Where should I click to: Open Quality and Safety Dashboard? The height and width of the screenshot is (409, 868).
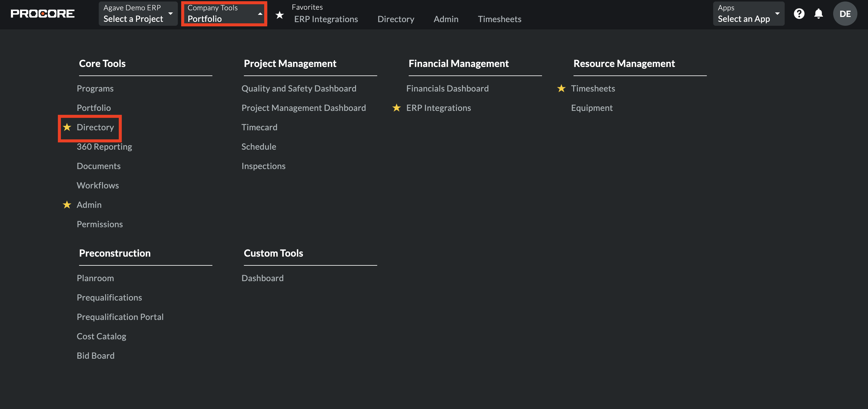(299, 88)
